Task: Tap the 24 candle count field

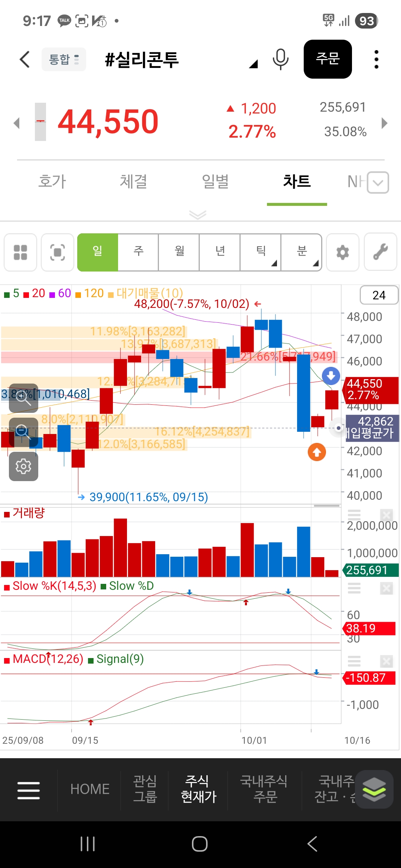Action: tap(379, 295)
